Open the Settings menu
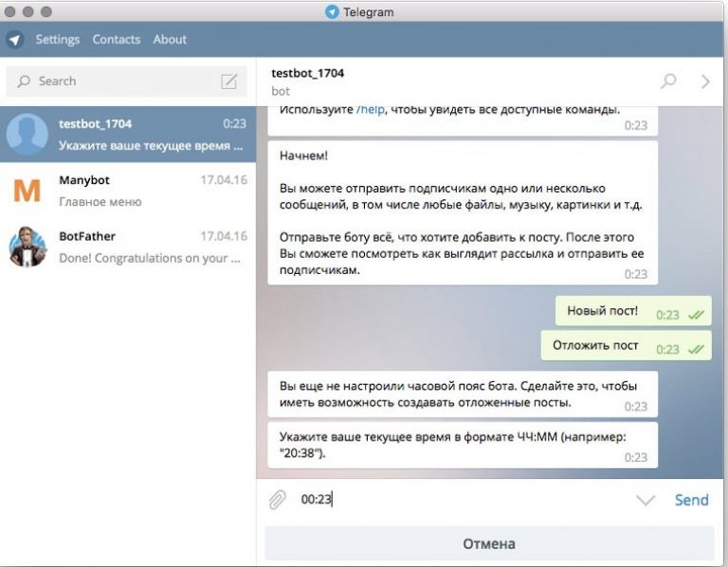 [x=58, y=40]
